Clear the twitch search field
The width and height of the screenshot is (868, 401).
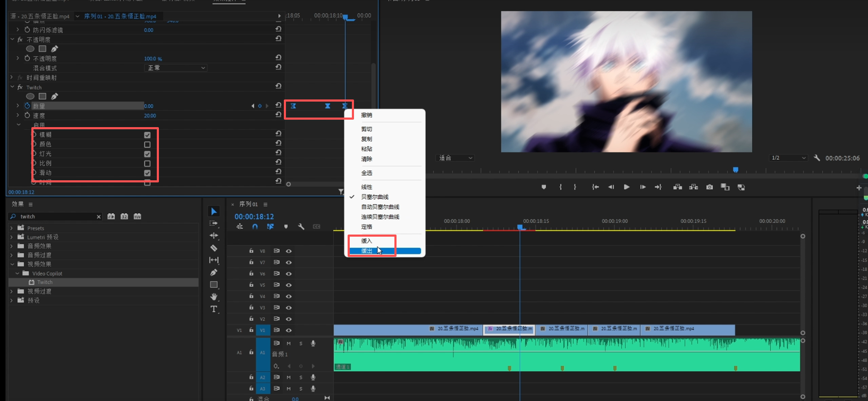(x=98, y=216)
